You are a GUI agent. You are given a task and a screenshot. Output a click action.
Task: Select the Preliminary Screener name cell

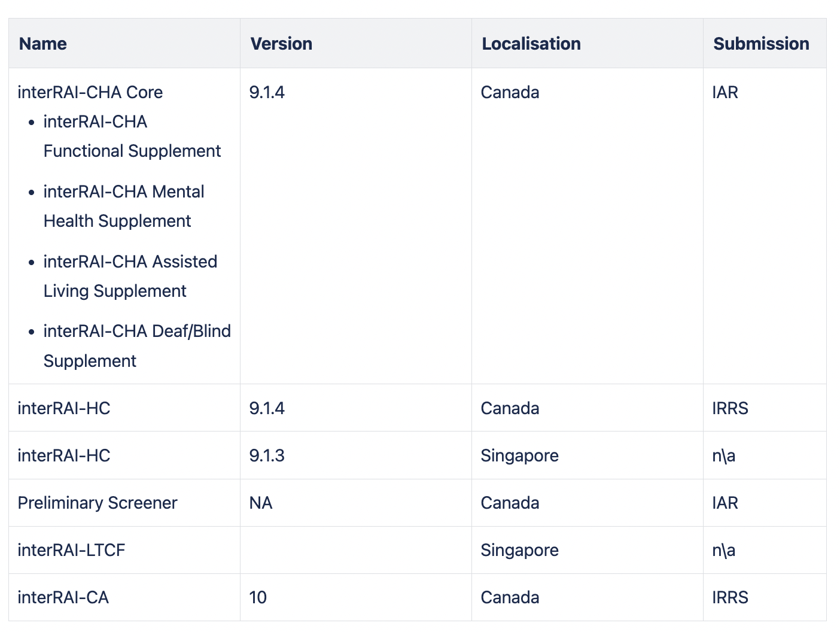click(x=98, y=503)
